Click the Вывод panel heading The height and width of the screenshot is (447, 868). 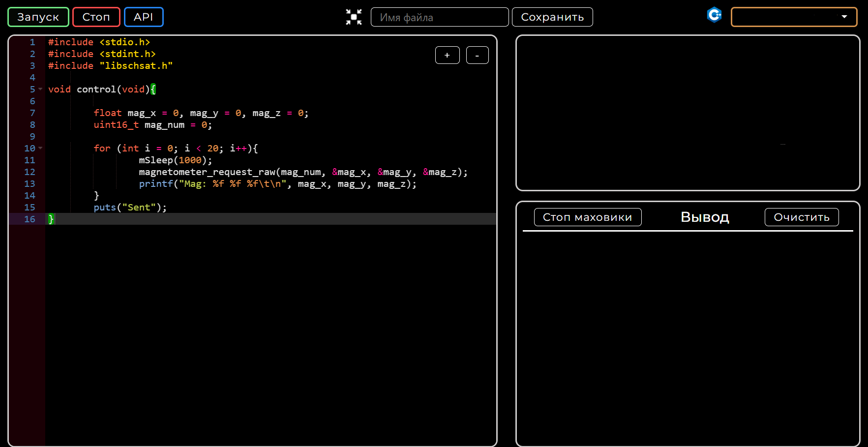(x=704, y=217)
